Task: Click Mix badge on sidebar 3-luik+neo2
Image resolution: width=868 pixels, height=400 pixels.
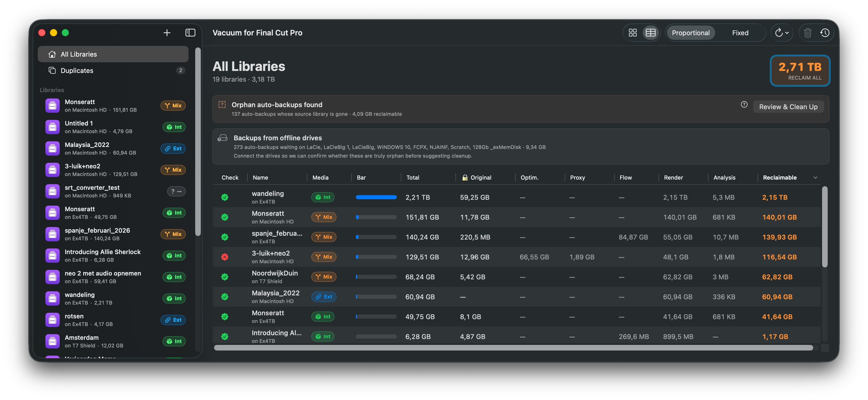Action: coord(173,170)
